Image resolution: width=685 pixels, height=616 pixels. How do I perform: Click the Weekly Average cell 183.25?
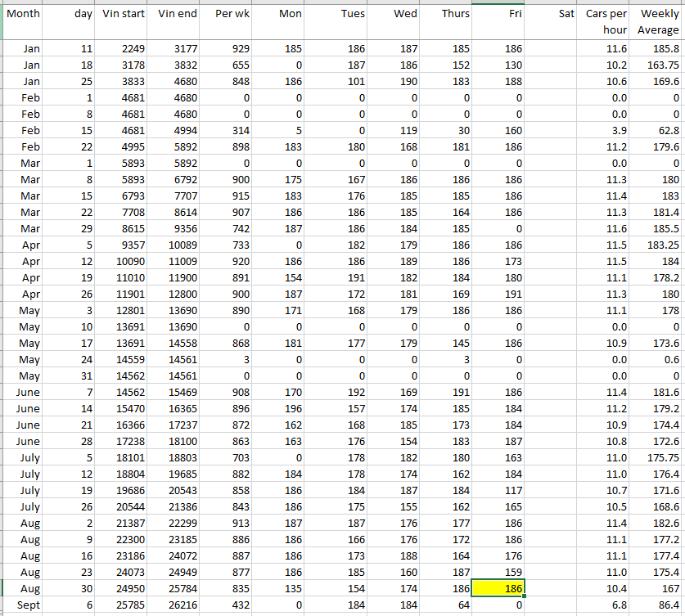[657, 245]
